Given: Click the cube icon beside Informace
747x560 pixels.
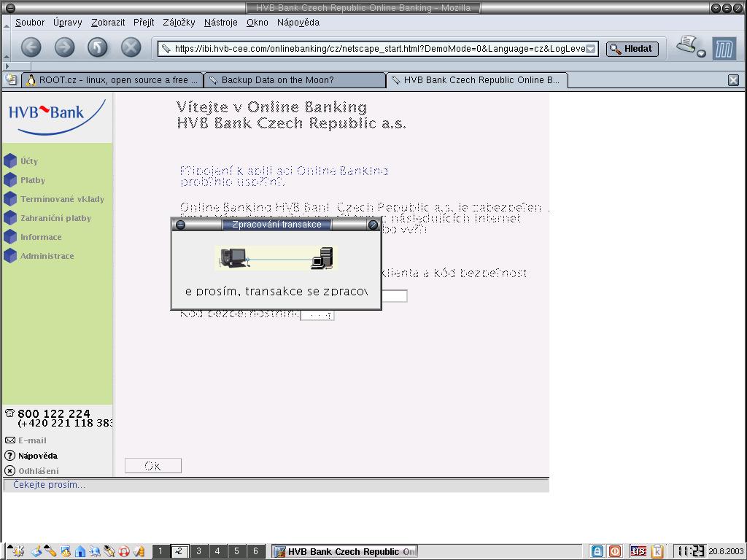Looking at the screenshot, I should point(10,237).
